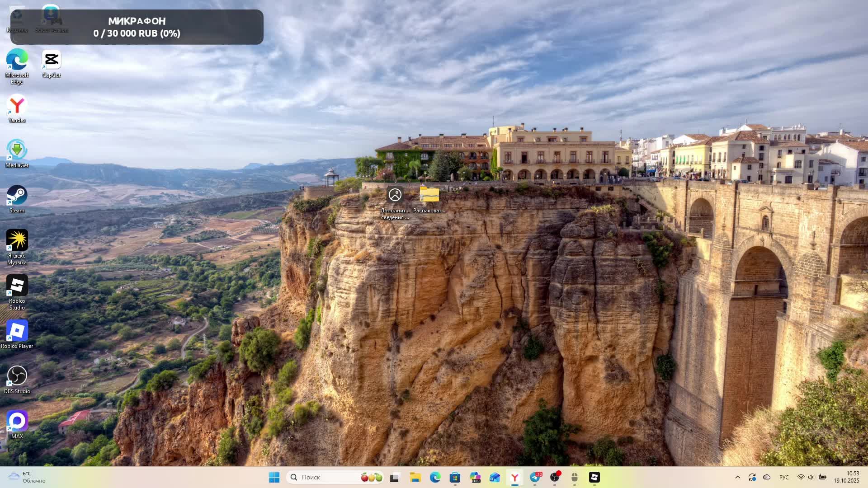868x488 pixels.
Task: Select the CapCut desktop icon
Action: 52,60
